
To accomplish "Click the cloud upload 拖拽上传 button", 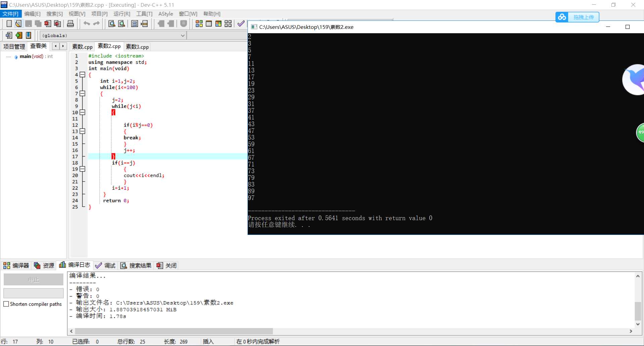I will tap(577, 17).
